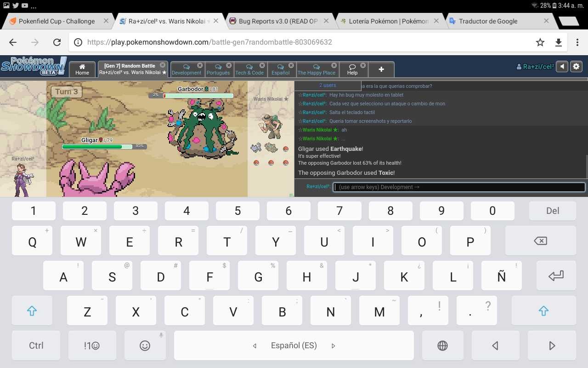
Task: Click the Pokémon Showdown logo
Action: (x=34, y=66)
